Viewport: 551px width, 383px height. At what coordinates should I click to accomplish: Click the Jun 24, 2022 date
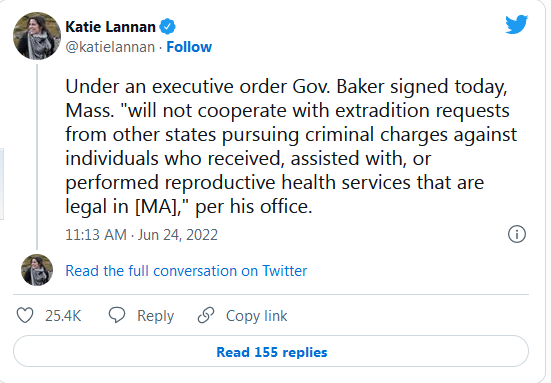[178, 235]
